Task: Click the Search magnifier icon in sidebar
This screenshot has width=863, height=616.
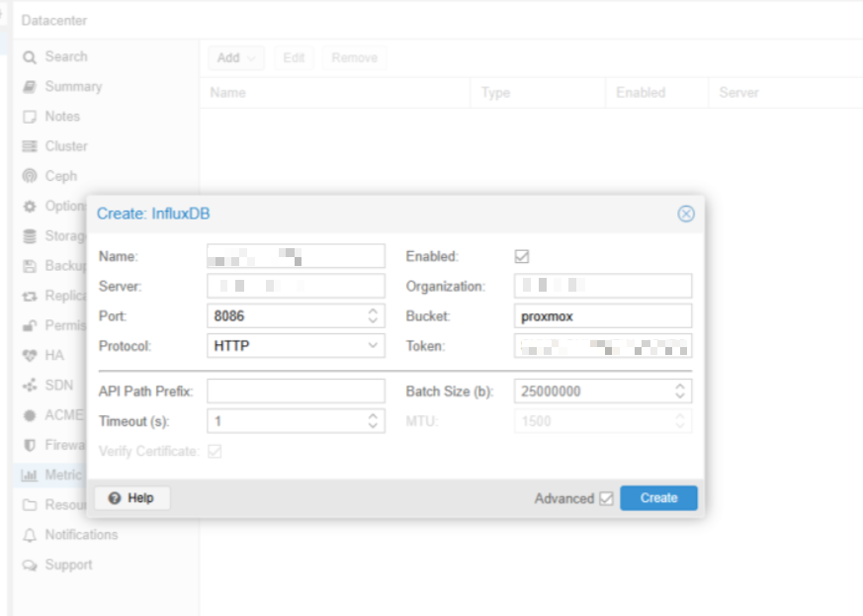Action: click(30, 57)
